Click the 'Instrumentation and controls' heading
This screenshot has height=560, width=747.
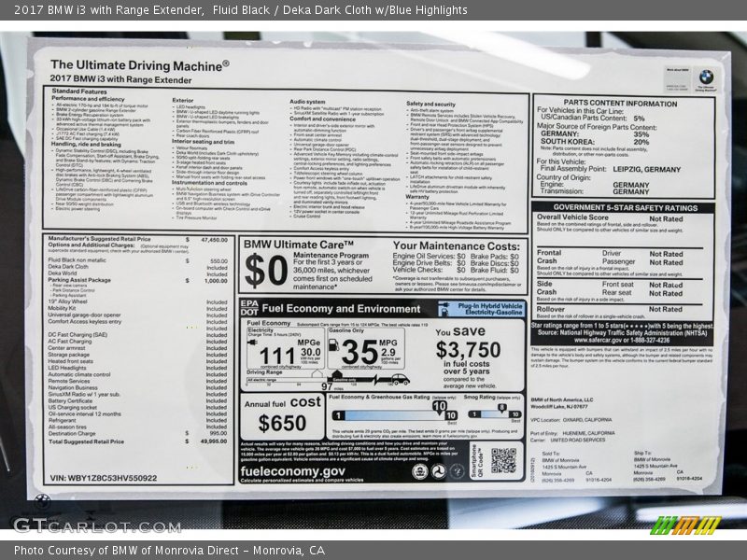tap(209, 182)
